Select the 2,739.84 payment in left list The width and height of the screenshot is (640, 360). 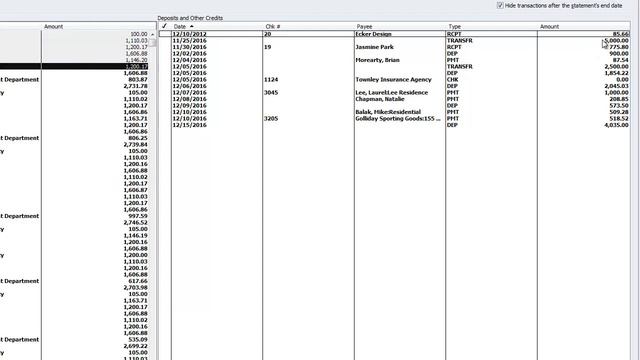coord(74,144)
